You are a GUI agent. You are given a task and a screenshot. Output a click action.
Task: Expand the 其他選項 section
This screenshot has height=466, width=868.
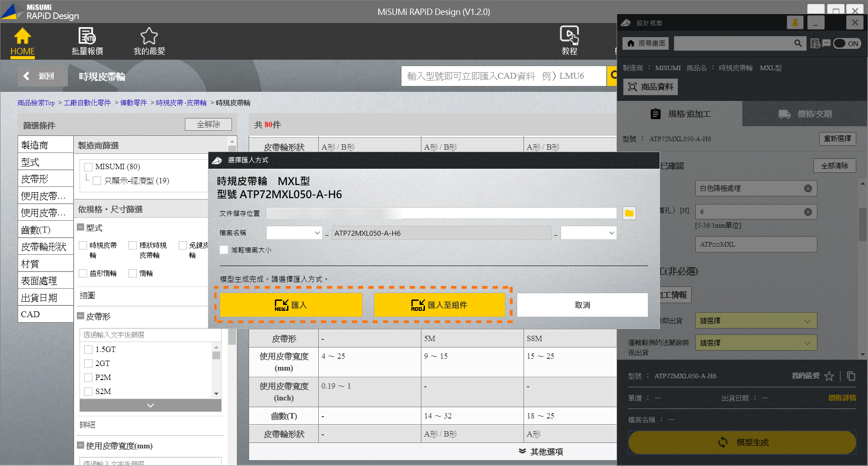click(x=541, y=452)
